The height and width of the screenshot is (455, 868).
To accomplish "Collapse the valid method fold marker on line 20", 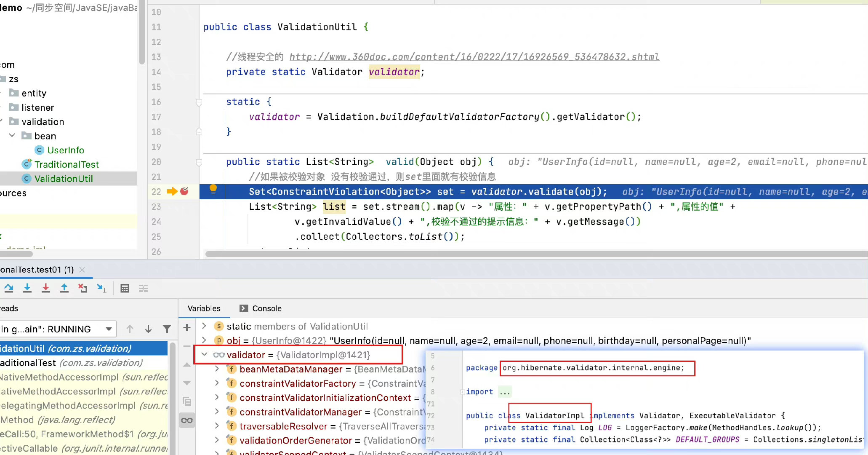I will click(x=199, y=162).
